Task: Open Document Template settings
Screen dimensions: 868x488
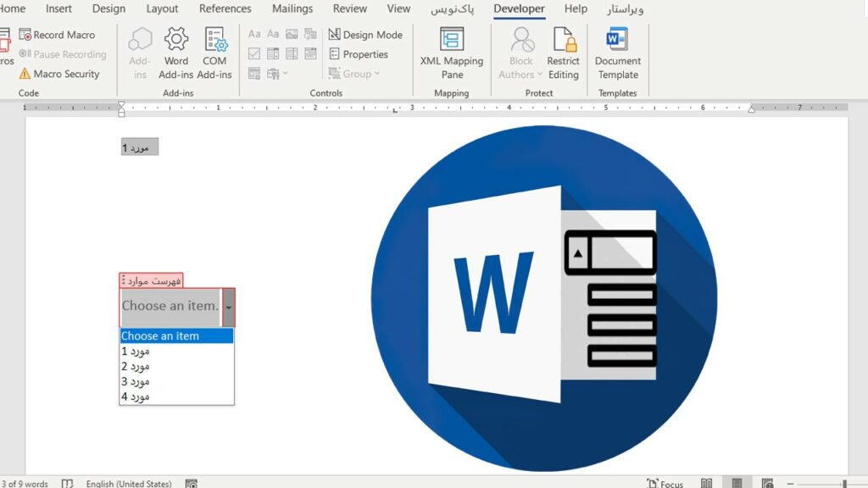Action: (617, 53)
